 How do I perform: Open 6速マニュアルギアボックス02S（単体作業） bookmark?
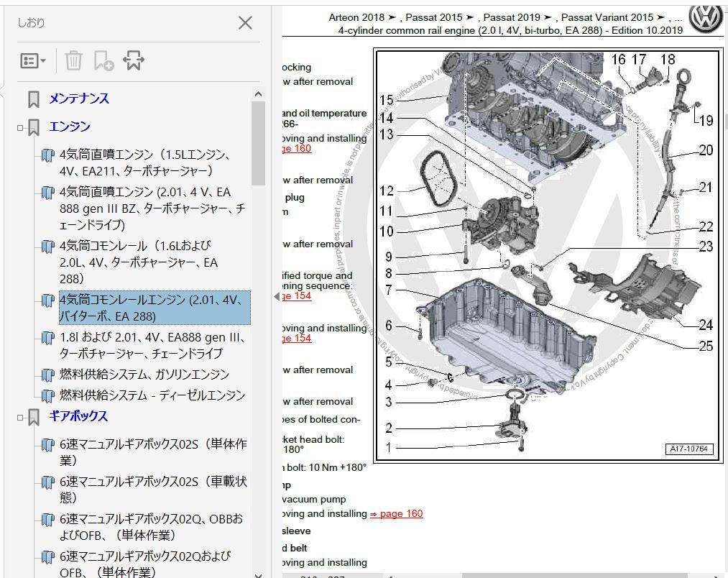153,452
